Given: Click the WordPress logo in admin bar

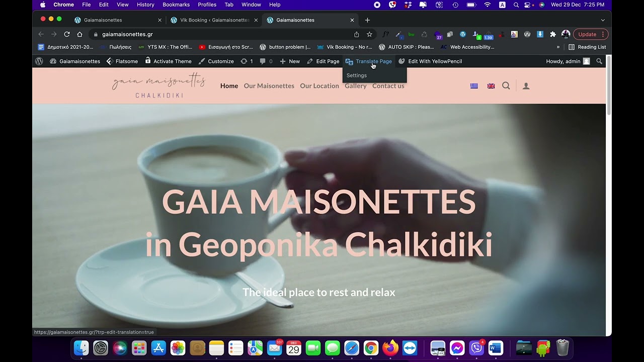Looking at the screenshot, I should pyautogui.click(x=39, y=61).
